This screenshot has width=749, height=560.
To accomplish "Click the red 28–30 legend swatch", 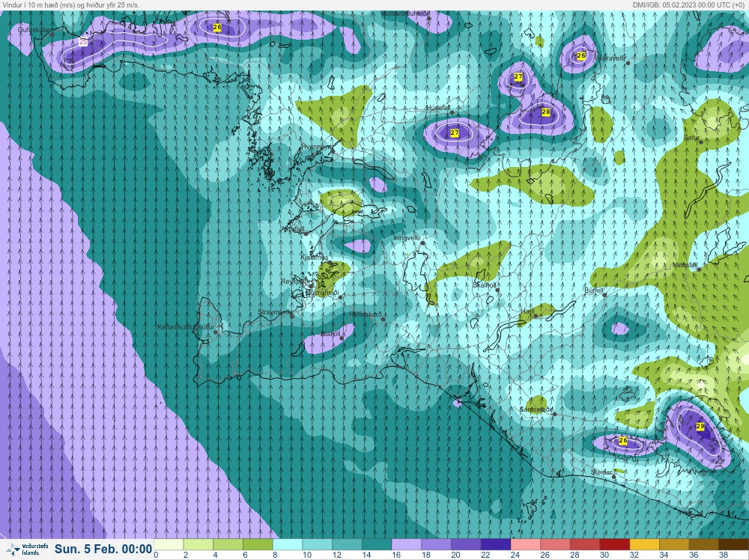I will (x=585, y=545).
